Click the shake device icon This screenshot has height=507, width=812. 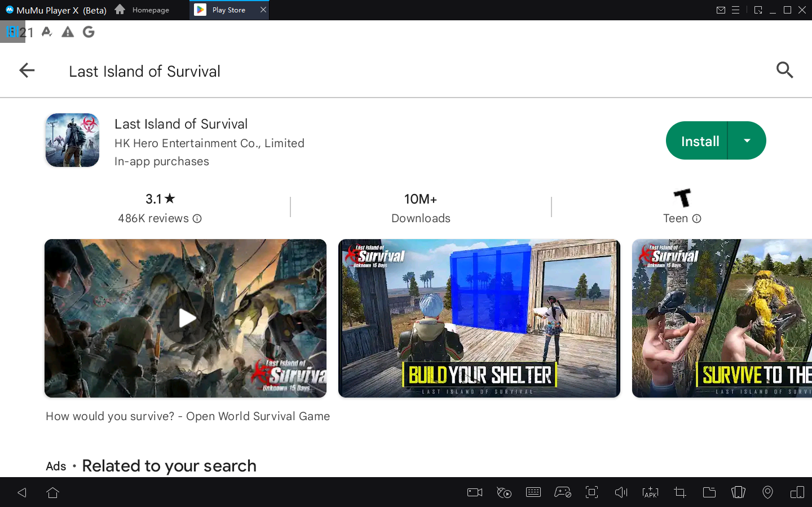(738, 492)
